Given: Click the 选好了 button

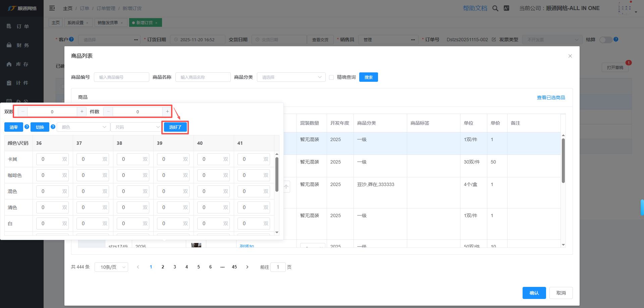Looking at the screenshot, I should click(175, 127).
